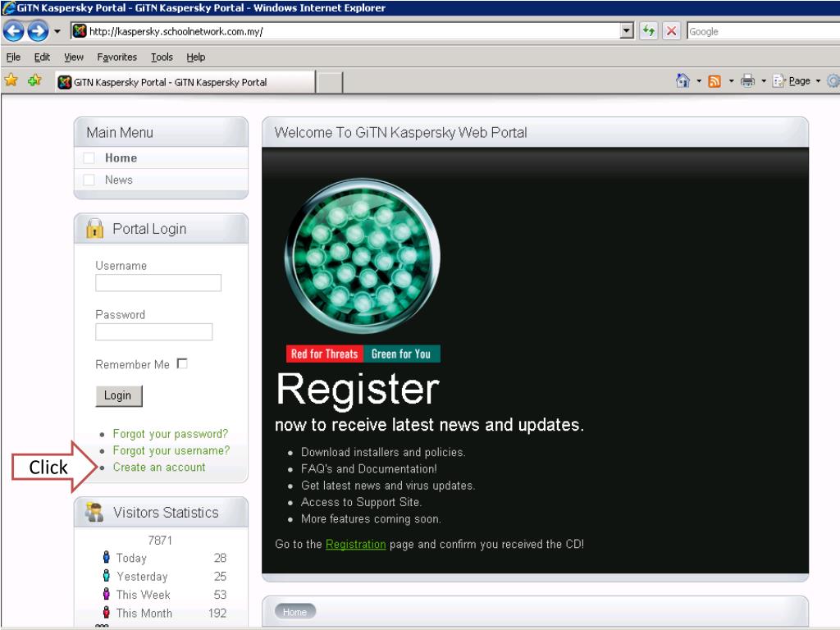Expand the Home icon dropdown arrow
Screen dimensions: 840x630
699,81
